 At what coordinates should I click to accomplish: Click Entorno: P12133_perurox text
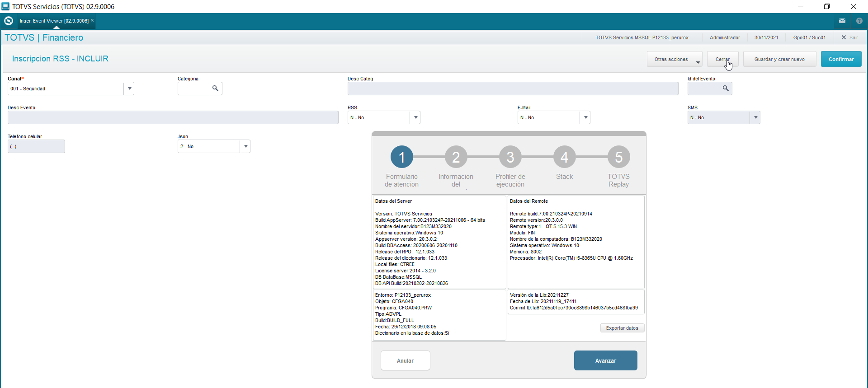click(x=403, y=295)
